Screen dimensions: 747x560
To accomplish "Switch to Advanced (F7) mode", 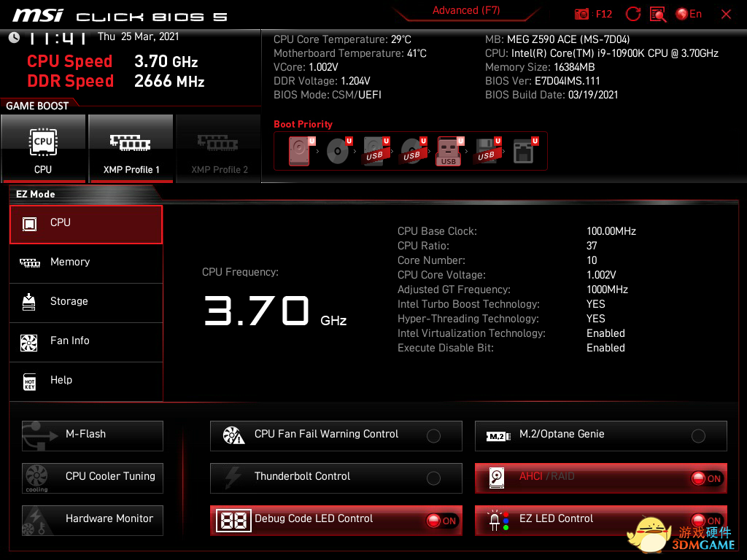I will click(x=466, y=10).
